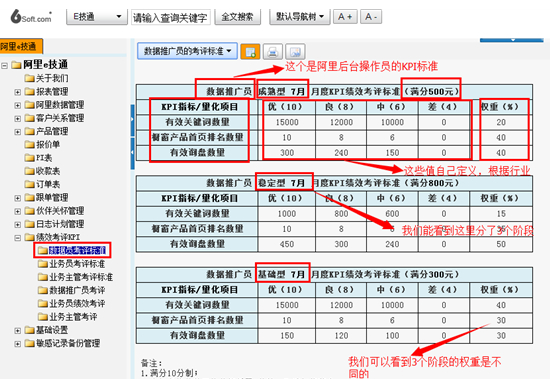The width and height of the screenshot is (550, 379).
Task: Click the folder icon beside 关于我们
Action: click(29, 78)
